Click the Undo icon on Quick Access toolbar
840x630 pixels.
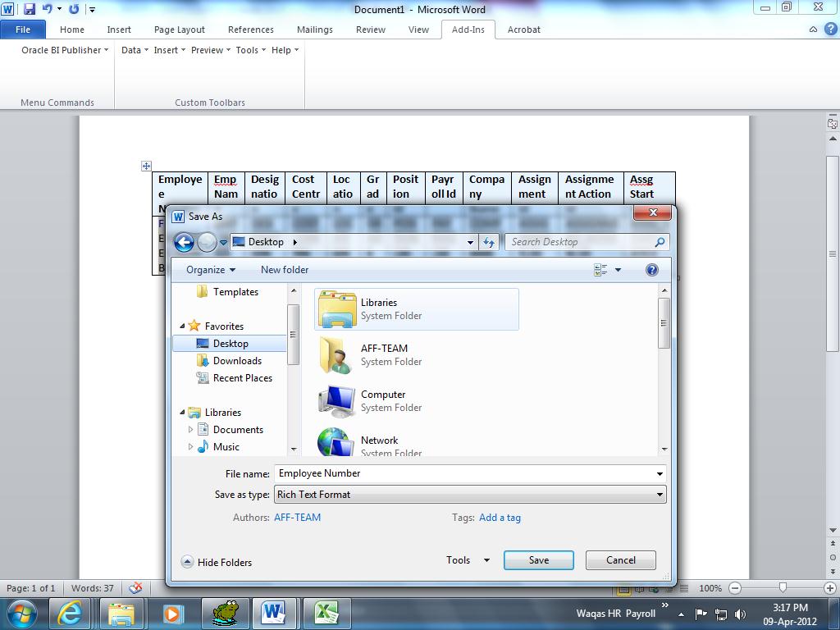pyautogui.click(x=47, y=8)
